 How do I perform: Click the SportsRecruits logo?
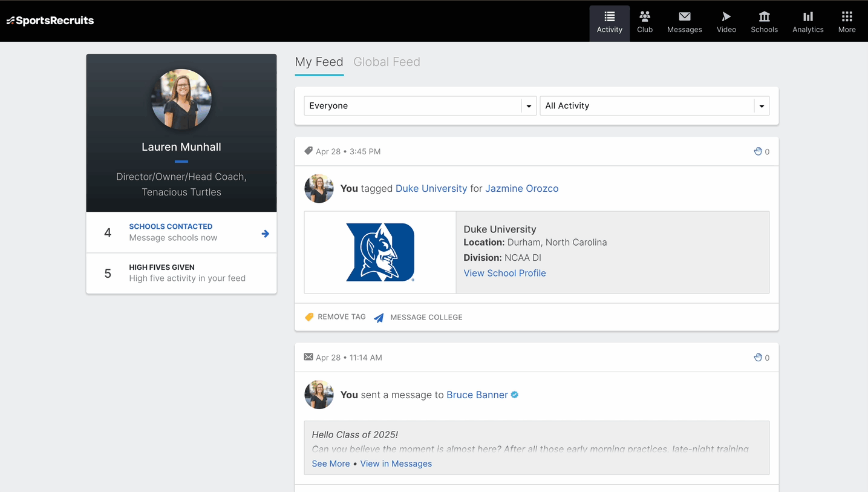50,21
